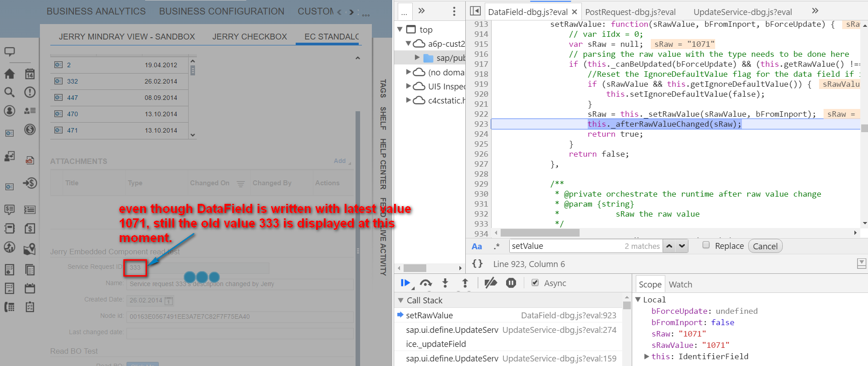Viewport: 868px width, 366px height.
Task: Open alert exclamation icon in sidebar
Action: (x=30, y=92)
